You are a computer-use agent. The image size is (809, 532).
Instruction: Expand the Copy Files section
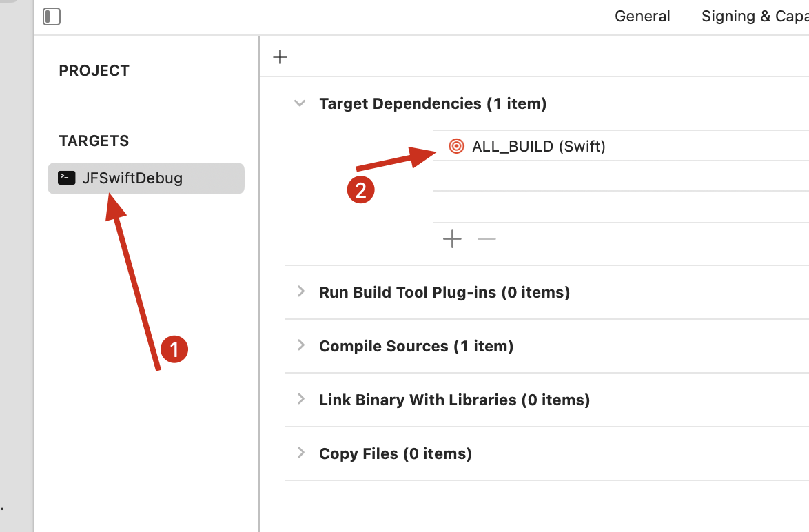300,453
